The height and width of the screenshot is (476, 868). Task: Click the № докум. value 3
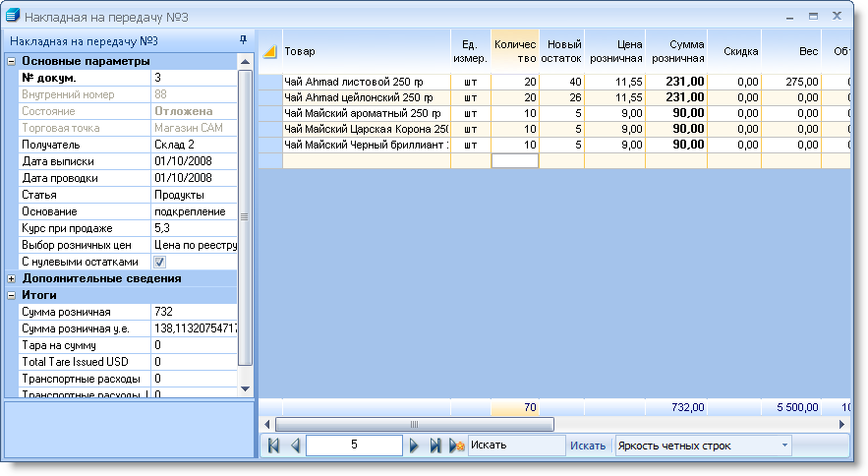click(194, 78)
